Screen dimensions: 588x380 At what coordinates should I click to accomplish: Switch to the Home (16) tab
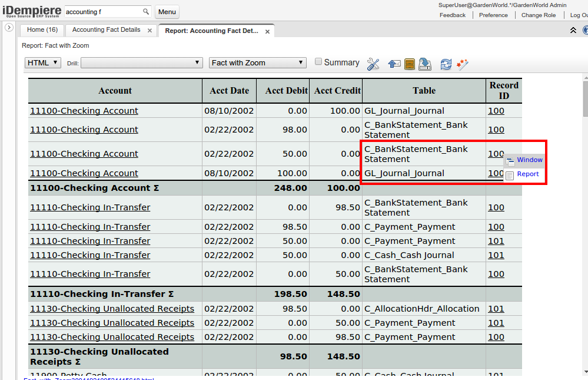(x=42, y=29)
